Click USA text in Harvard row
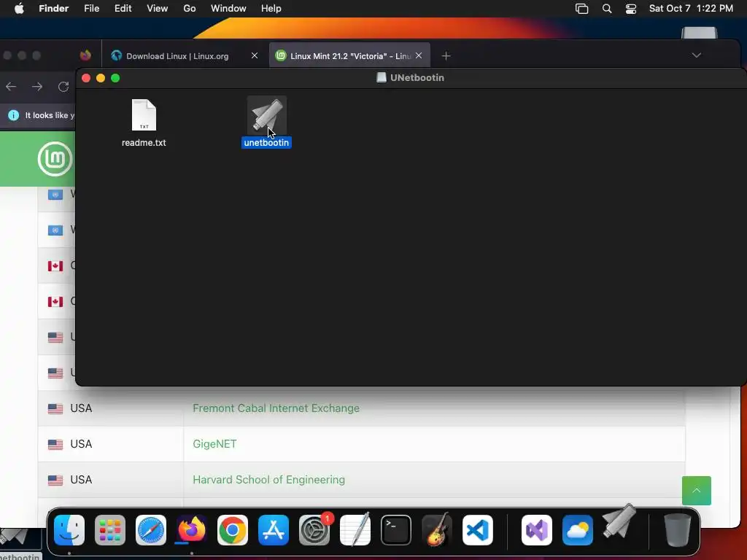 click(81, 480)
